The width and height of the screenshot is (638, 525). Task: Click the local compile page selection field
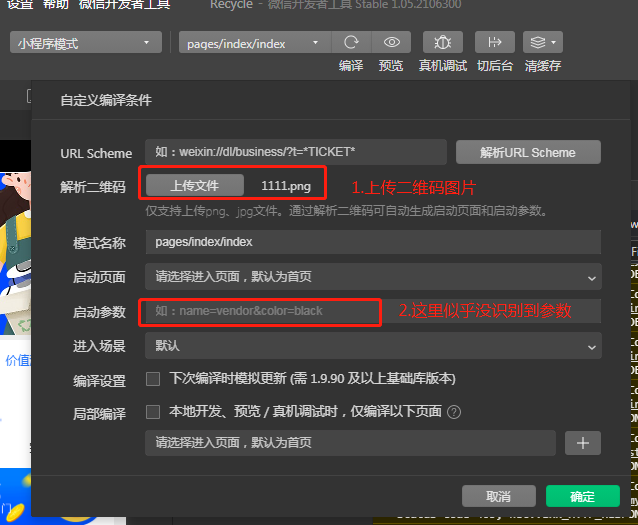click(350, 443)
